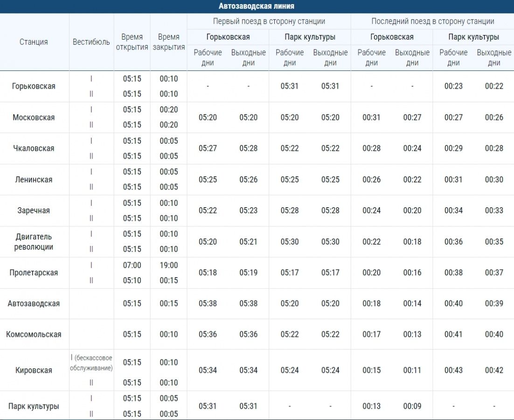Click the бескассовое обслуживание vestibule note
Screen dimensions: 514x420
[91, 363]
